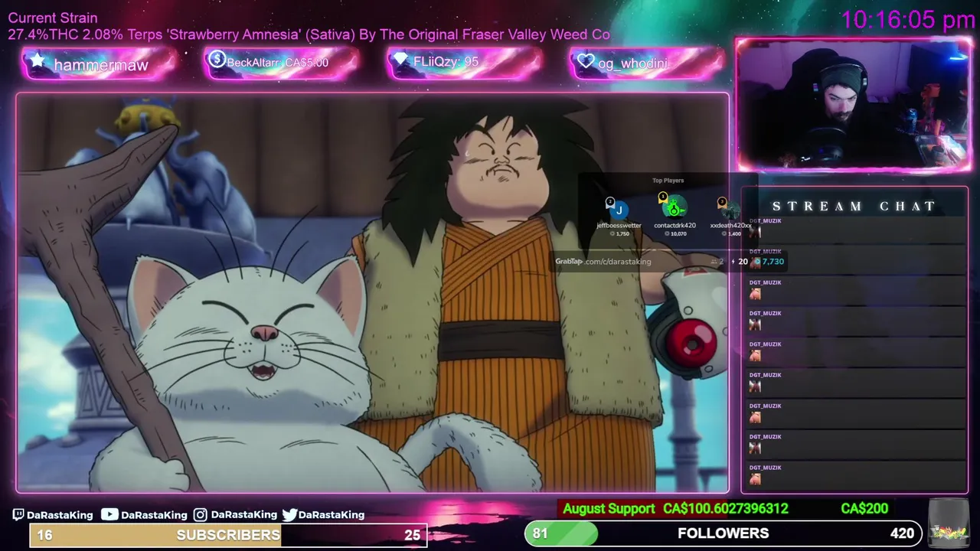Click xxdeath420xx's avatar in Top Players
The height and width of the screenshot is (551, 980).
731,210
